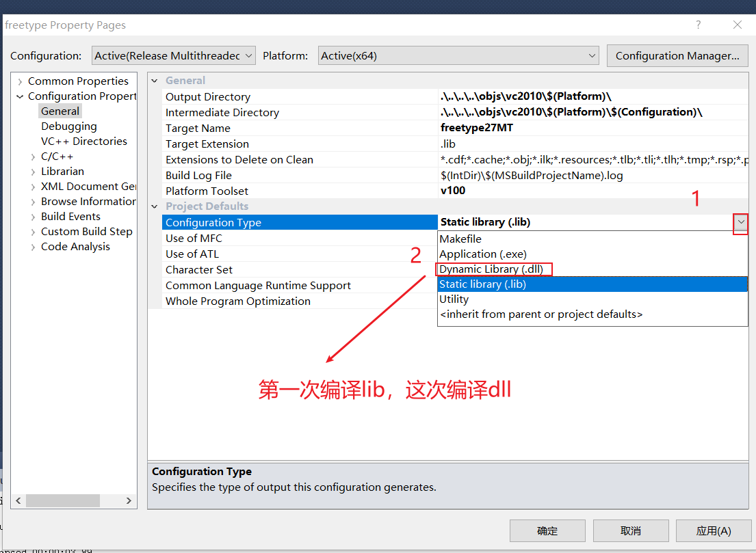Expand the Librarian node arrow
This screenshot has height=553, width=756.
[34, 172]
